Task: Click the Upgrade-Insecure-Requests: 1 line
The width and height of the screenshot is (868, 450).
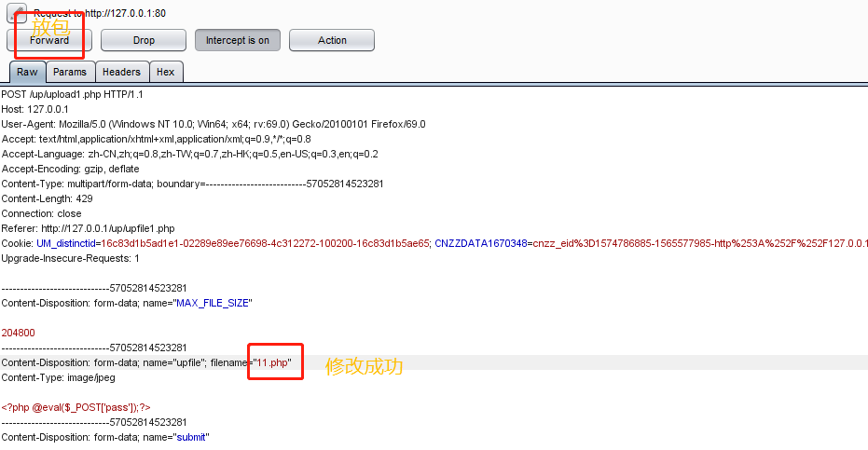Action: 70,258
